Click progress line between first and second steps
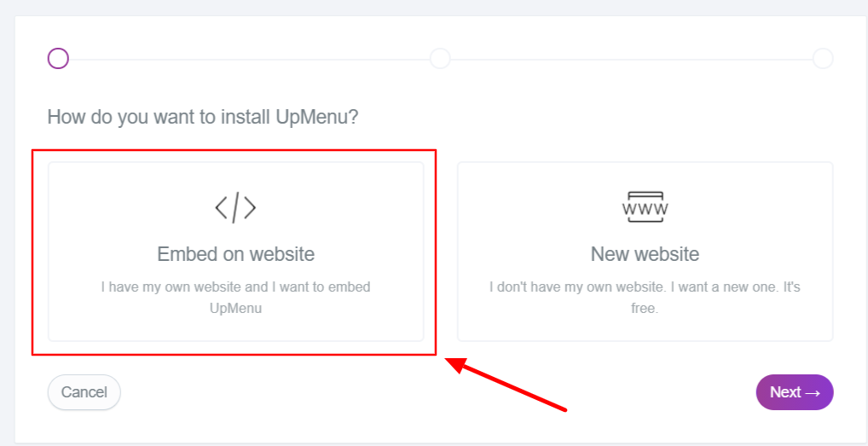This screenshot has width=868, height=446. (x=249, y=59)
